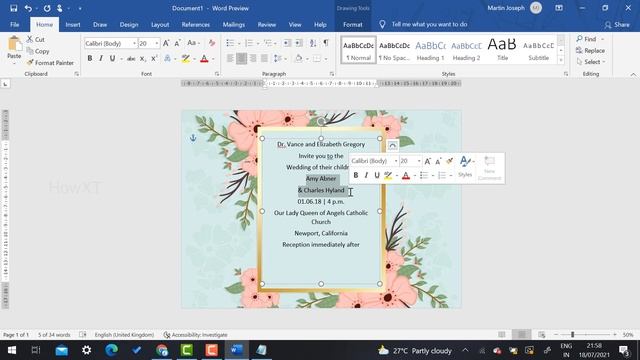Toggle Strikethrough formatting
Screen dimensions: 640x360
(131, 59)
